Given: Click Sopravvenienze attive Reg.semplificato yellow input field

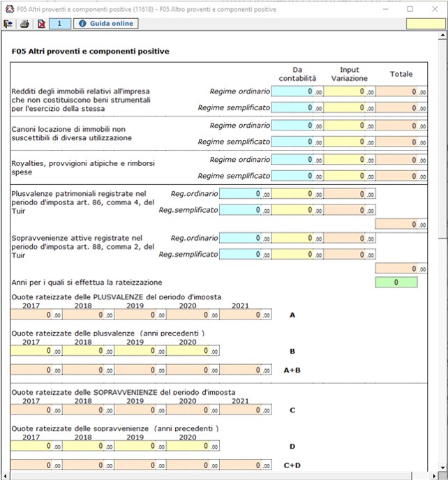Looking at the screenshot, I should coord(297,255).
